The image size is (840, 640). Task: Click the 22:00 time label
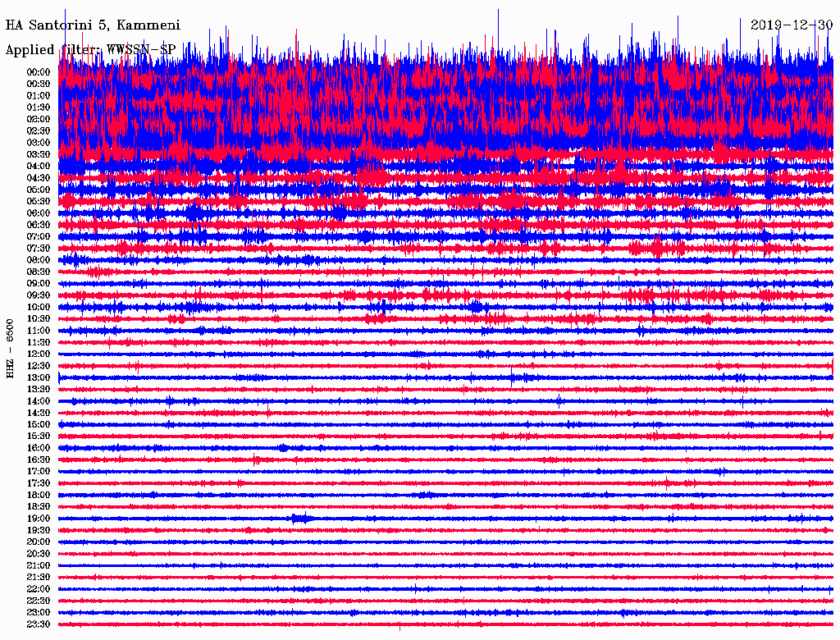click(x=39, y=589)
